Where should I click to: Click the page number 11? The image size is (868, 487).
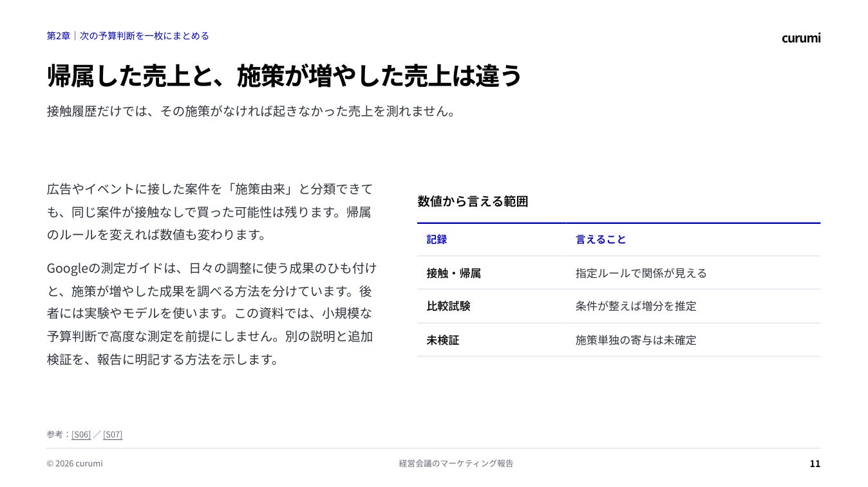[x=815, y=464]
